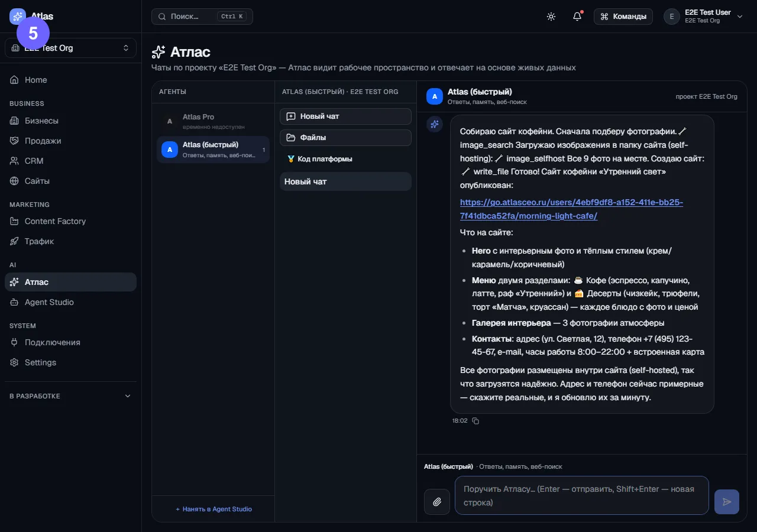Click the sparkle icon beside the assistant message
Image resolution: width=757 pixels, height=532 pixels.
click(435, 124)
